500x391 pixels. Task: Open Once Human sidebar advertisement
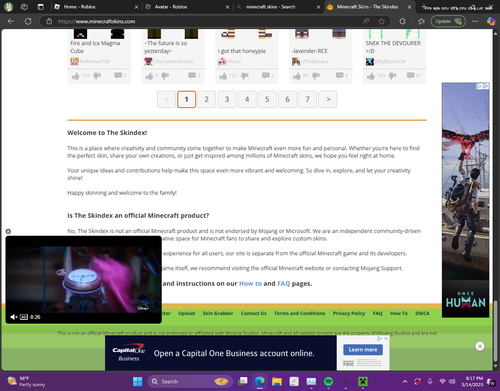tap(465, 200)
